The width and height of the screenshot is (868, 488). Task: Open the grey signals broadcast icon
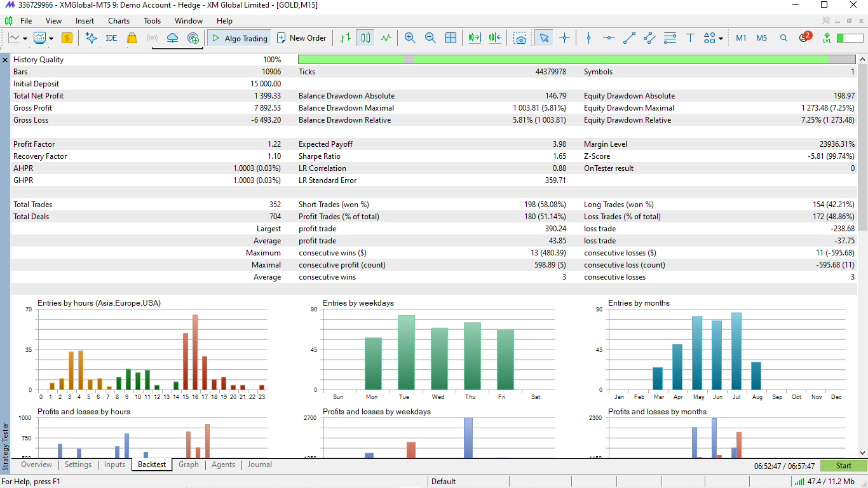pos(152,38)
